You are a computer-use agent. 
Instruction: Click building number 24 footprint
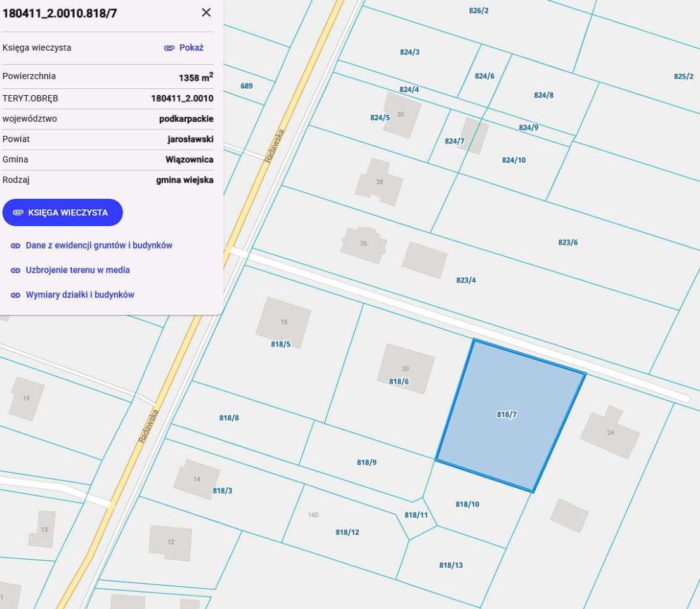610,432
